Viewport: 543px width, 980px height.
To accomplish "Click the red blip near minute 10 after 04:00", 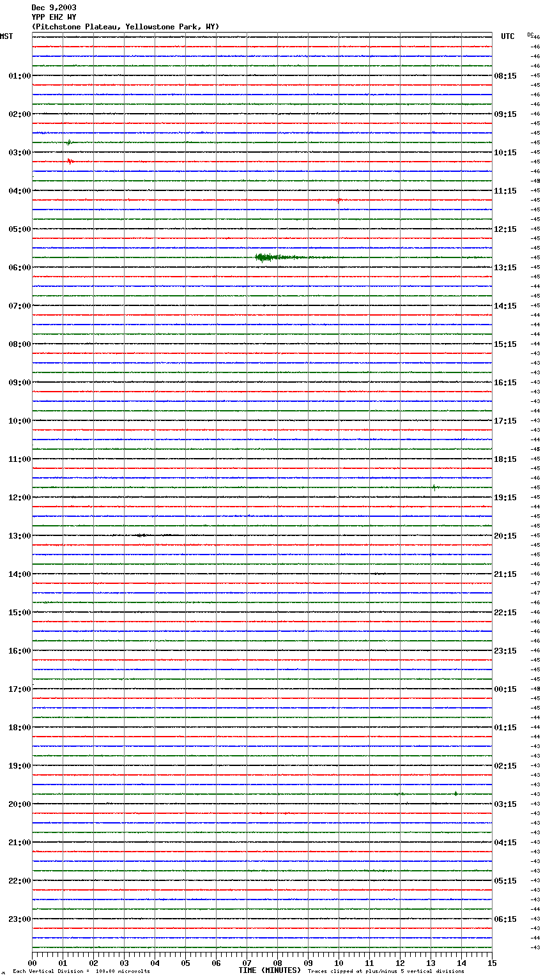I will 339,200.
